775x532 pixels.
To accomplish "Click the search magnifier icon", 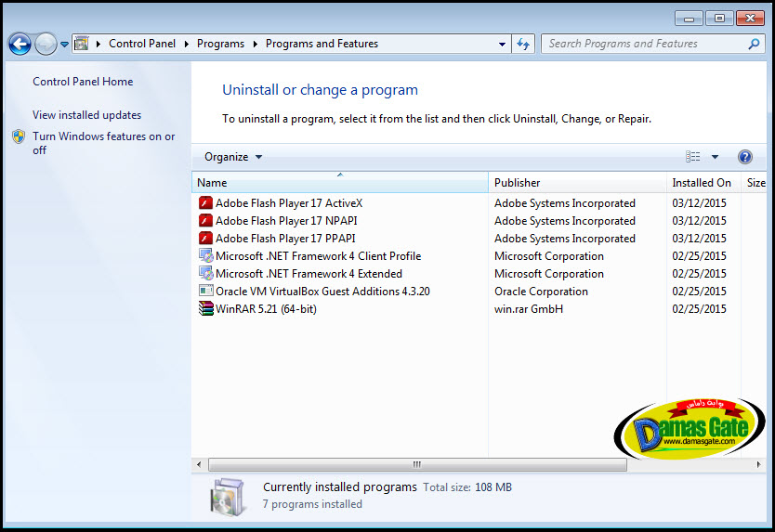I will (x=754, y=44).
